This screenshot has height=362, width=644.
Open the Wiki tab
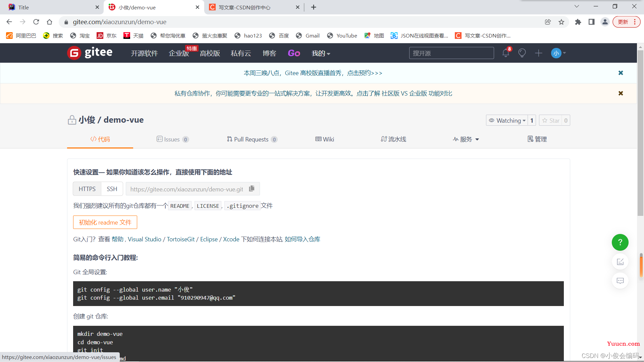[324, 139]
